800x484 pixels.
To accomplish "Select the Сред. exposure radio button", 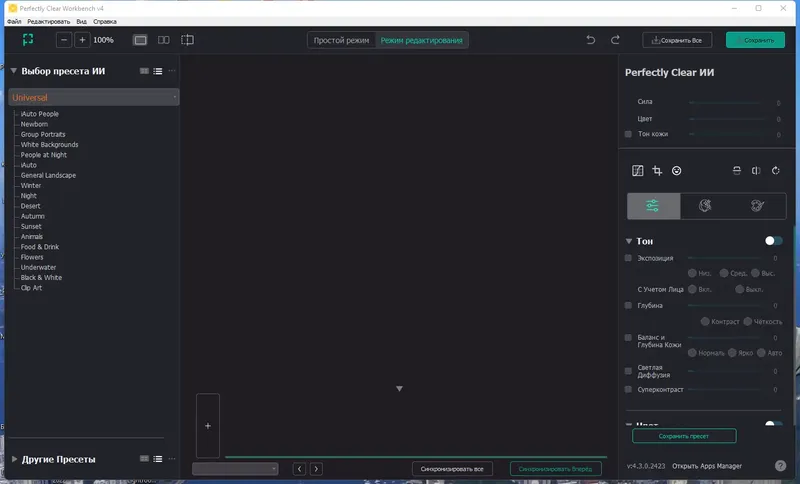I will point(723,273).
